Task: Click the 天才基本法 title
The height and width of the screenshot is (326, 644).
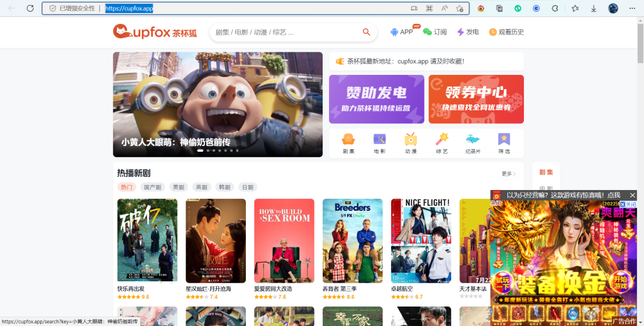Action: point(473,289)
